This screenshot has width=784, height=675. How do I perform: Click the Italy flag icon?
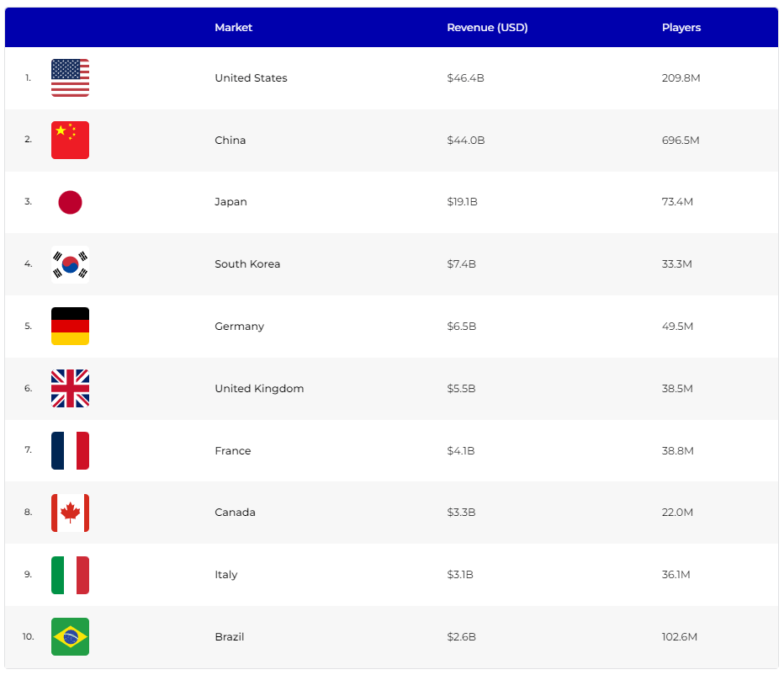click(70, 575)
